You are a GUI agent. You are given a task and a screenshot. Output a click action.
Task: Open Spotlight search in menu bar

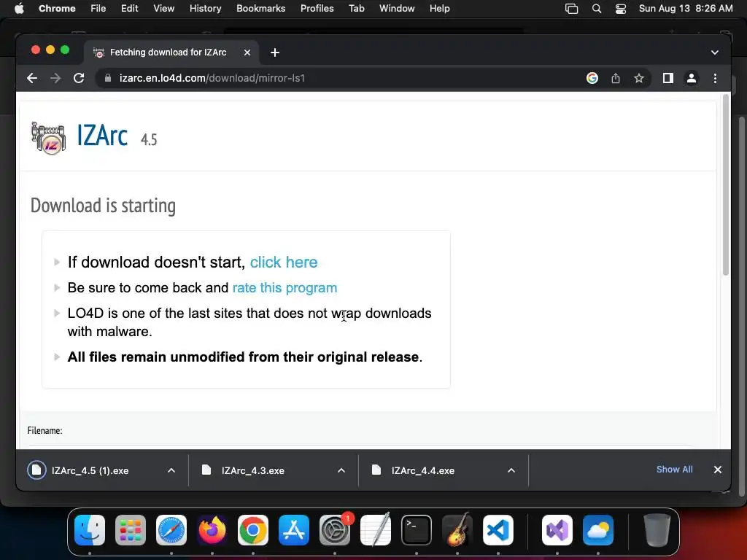coord(597,9)
